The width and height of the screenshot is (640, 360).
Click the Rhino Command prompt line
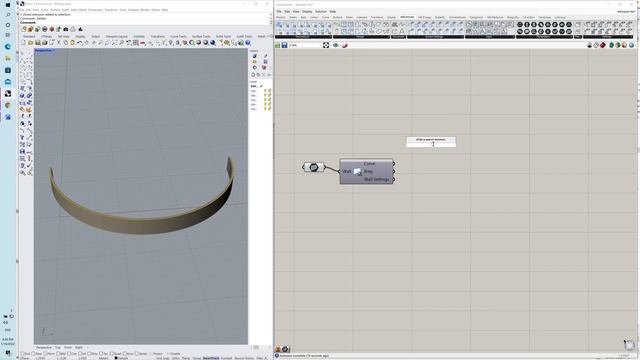click(146, 23)
